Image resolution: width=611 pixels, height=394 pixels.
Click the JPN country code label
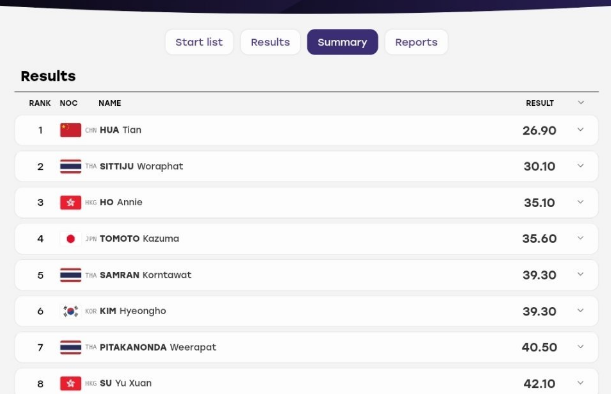(x=91, y=239)
